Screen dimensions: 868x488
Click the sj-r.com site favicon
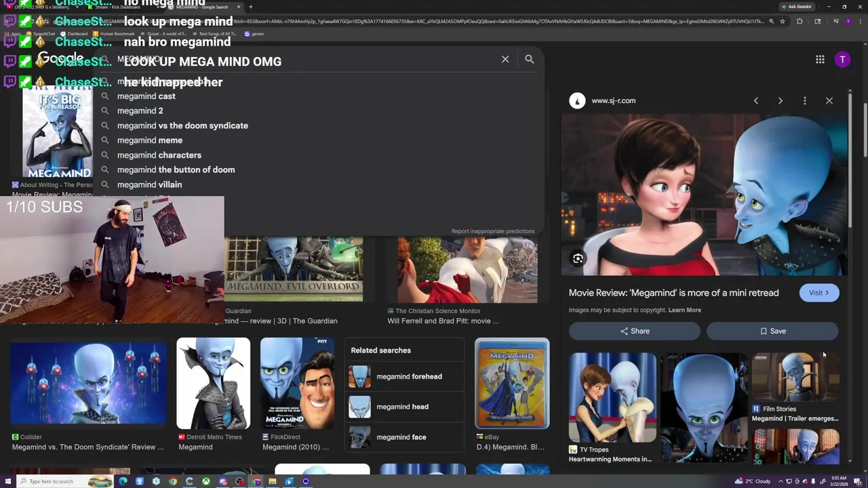pyautogui.click(x=577, y=100)
